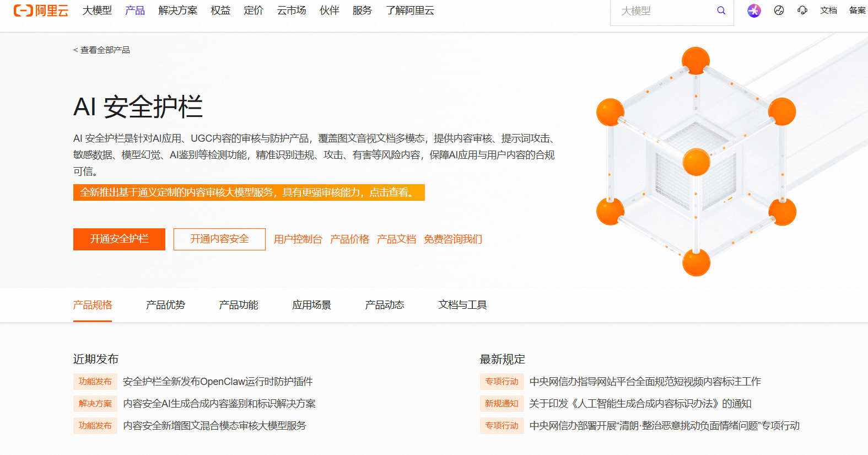
Task: Open 内容安全新增图文混合模态审核大模型服务 item
Action: pos(214,426)
